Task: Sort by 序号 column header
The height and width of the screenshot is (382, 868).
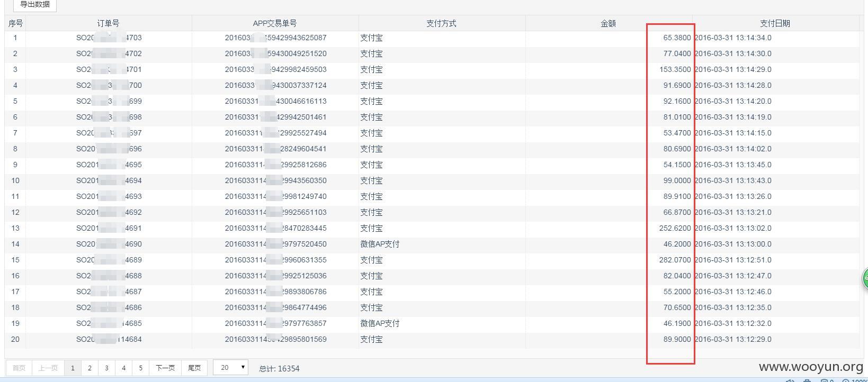Action: 15,23
